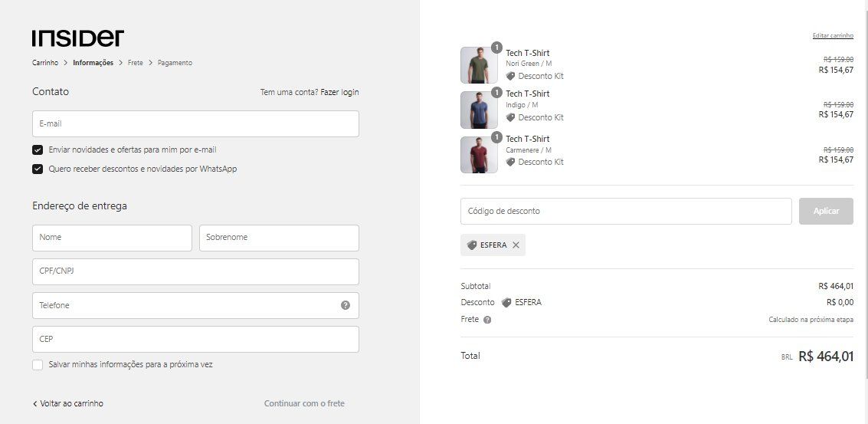Viewport: 868px width, 424px height.
Task: Uncheck email news and offers checkbox
Action: pyautogui.click(x=38, y=150)
